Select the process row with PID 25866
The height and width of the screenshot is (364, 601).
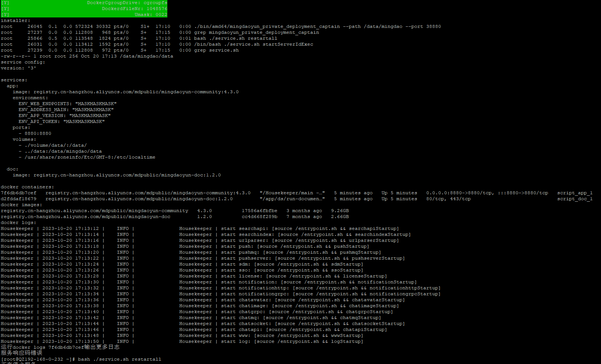(139, 38)
